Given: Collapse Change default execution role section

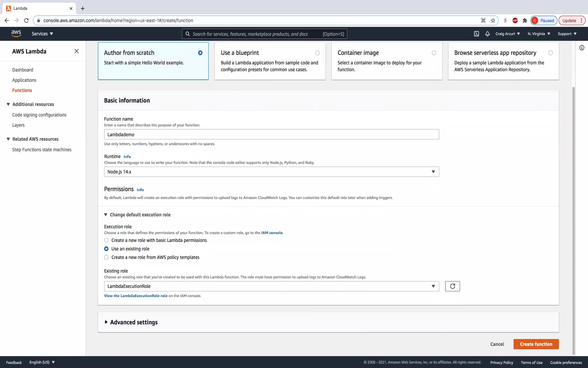Looking at the screenshot, I should pyautogui.click(x=137, y=215).
